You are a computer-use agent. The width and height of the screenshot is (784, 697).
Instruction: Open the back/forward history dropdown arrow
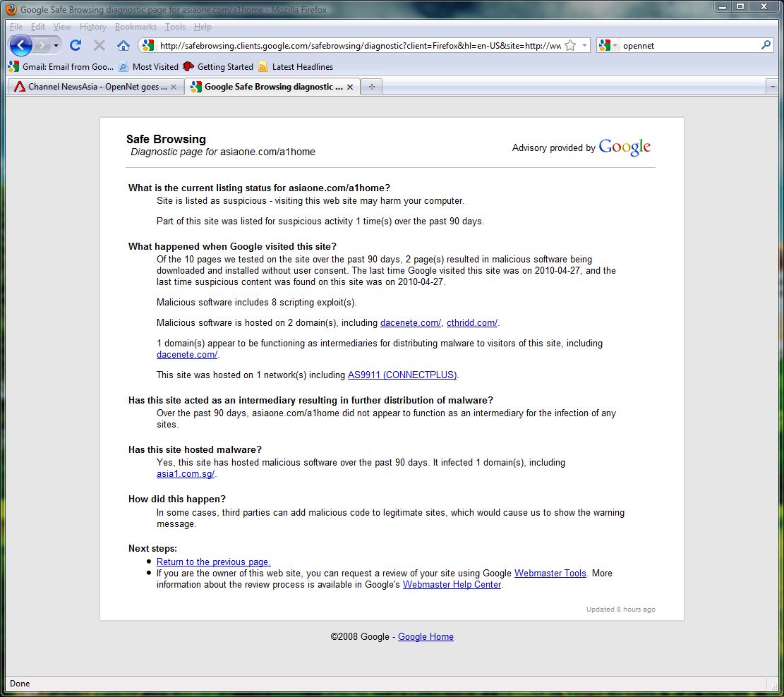pos(56,45)
